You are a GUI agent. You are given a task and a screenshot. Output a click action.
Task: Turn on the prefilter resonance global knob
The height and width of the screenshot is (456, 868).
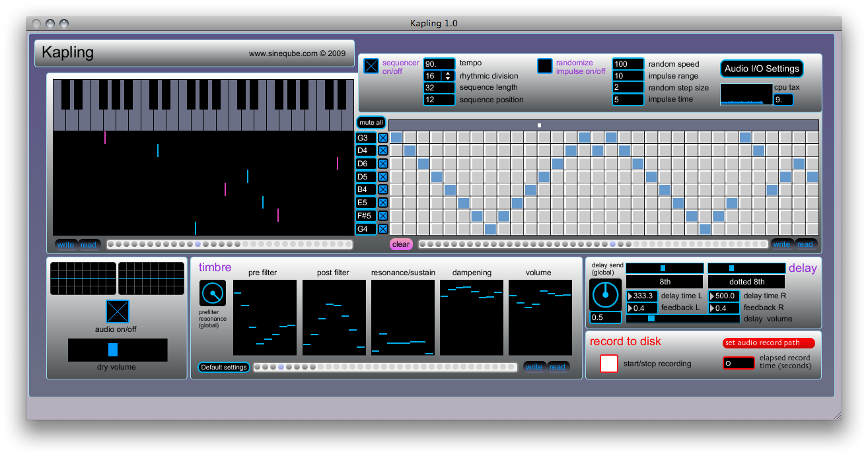tap(213, 293)
